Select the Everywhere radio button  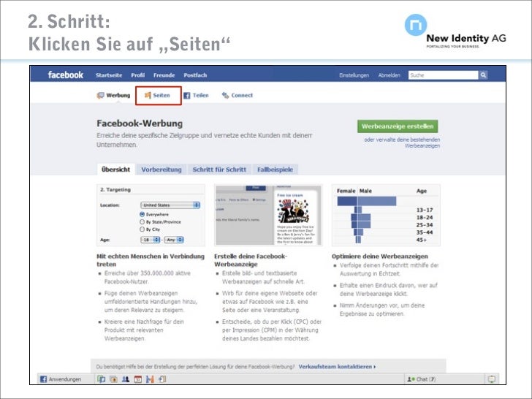click(142, 214)
